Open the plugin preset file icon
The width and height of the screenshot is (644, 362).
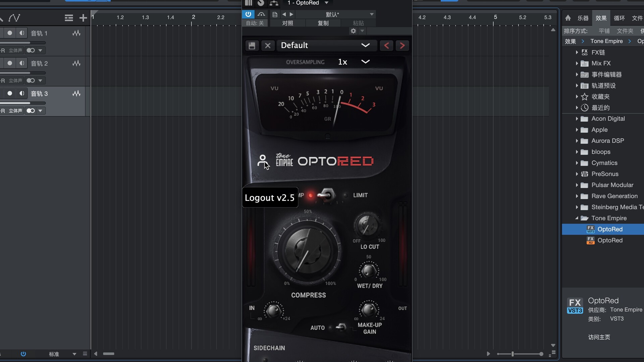click(275, 14)
